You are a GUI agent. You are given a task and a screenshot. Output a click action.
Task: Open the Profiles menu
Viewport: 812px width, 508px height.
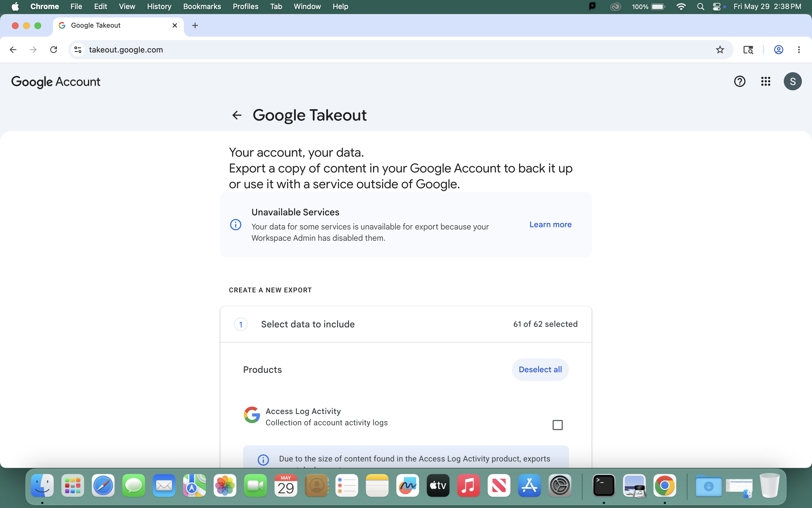[245, 6]
